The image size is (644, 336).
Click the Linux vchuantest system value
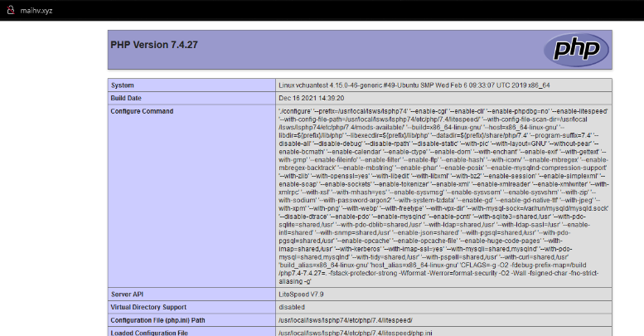[414, 85]
